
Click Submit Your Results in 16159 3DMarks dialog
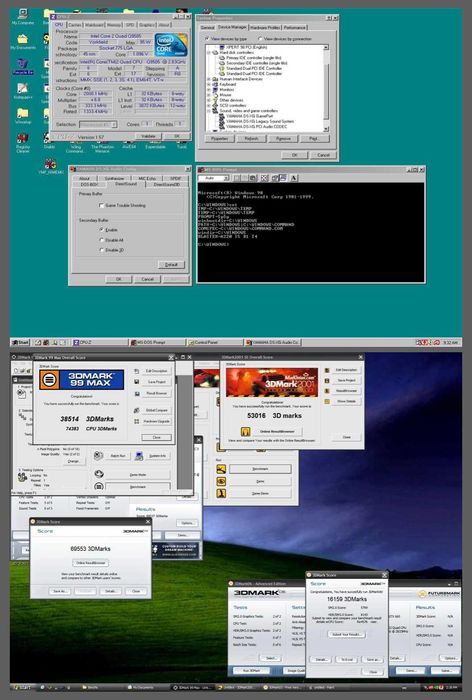pyautogui.click(x=347, y=634)
